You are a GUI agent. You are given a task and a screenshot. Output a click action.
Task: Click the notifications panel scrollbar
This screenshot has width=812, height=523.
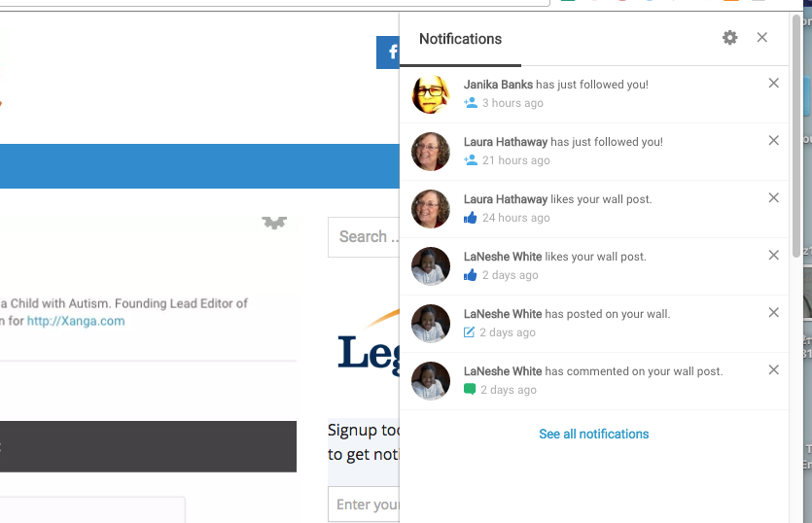tap(795, 146)
